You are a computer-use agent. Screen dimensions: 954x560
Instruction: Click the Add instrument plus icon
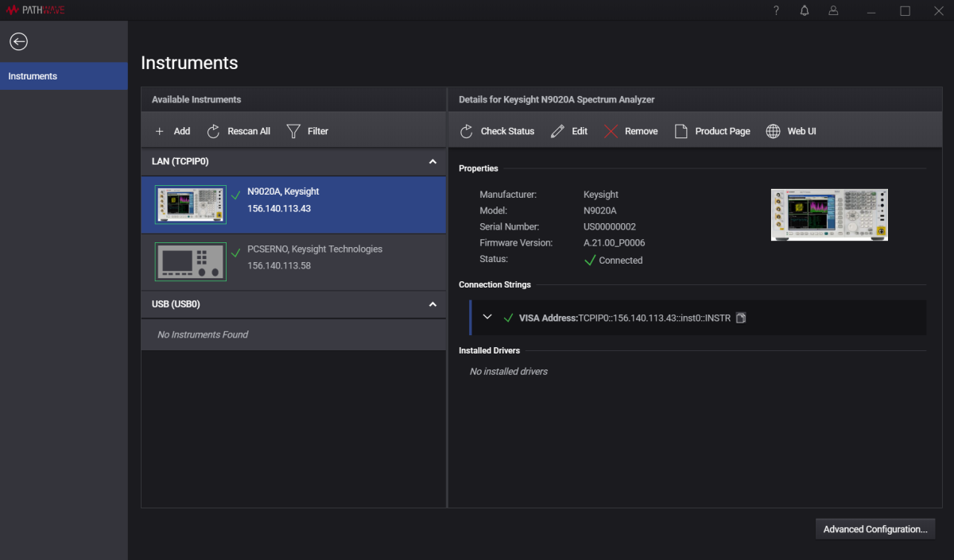[x=160, y=131]
